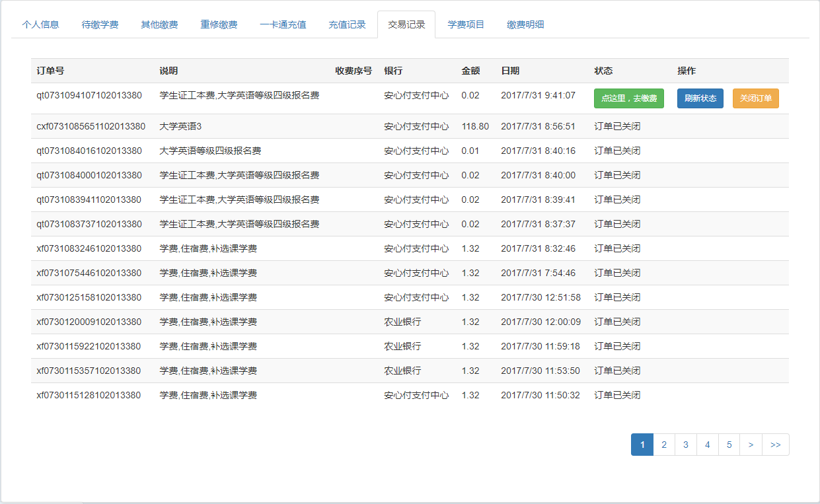Viewport: 820px width, 504px height.
Task: Switch to the 个人信息 tab
Action: coord(40,24)
